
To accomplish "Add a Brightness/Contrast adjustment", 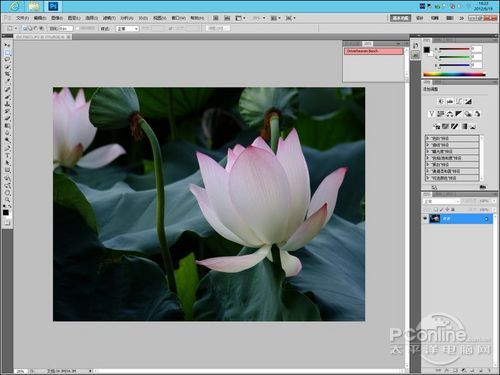I will (442, 102).
